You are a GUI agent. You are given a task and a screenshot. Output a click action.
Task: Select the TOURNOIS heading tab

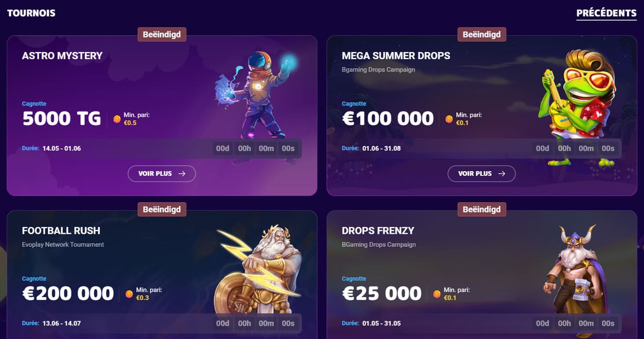click(31, 13)
